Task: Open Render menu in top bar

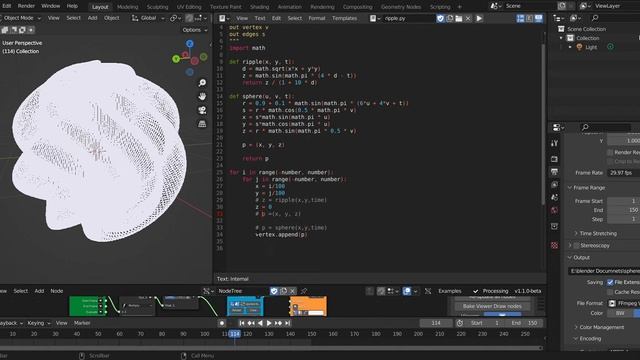Action: click(26, 6)
